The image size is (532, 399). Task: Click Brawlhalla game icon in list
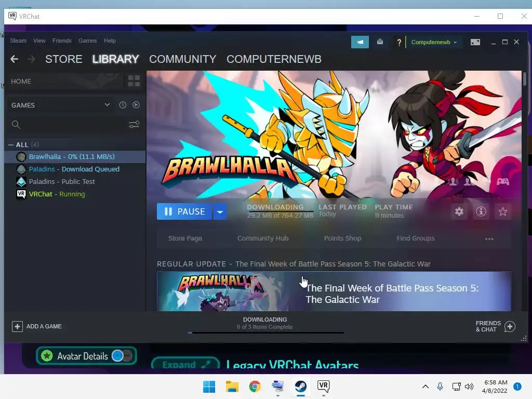(x=21, y=157)
